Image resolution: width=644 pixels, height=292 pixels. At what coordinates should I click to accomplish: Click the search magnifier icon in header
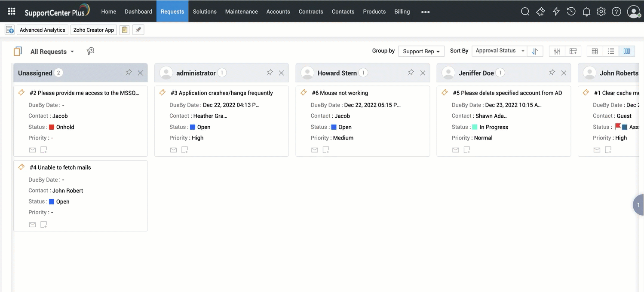[525, 12]
